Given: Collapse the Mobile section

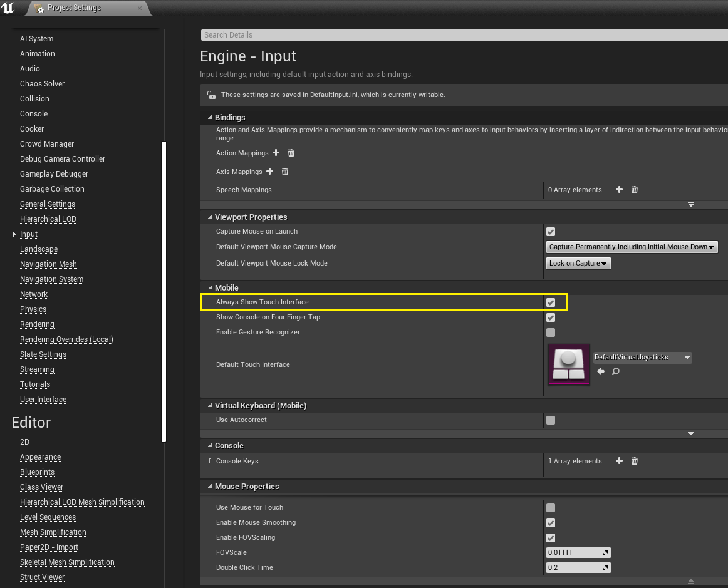Looking at the screenshot, I should click(211, 287).
